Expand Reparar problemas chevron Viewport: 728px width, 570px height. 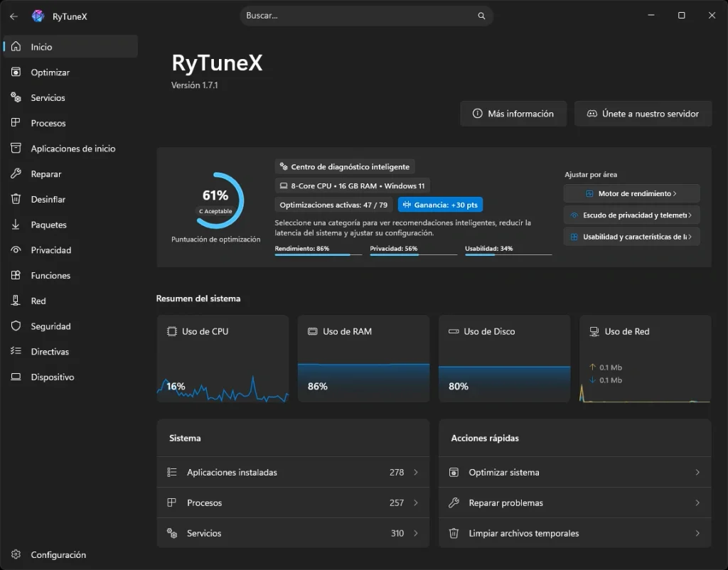click(697, 502)
